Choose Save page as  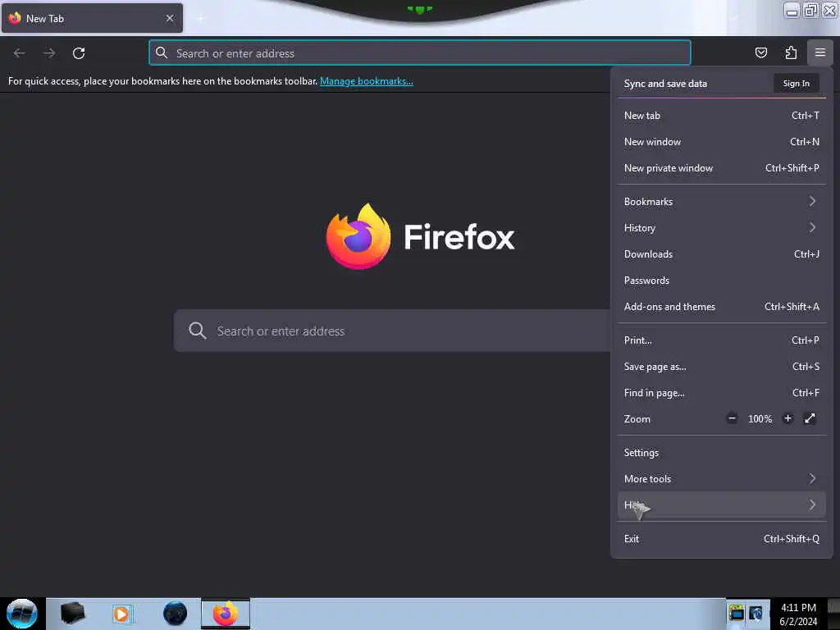click(722, 367)
